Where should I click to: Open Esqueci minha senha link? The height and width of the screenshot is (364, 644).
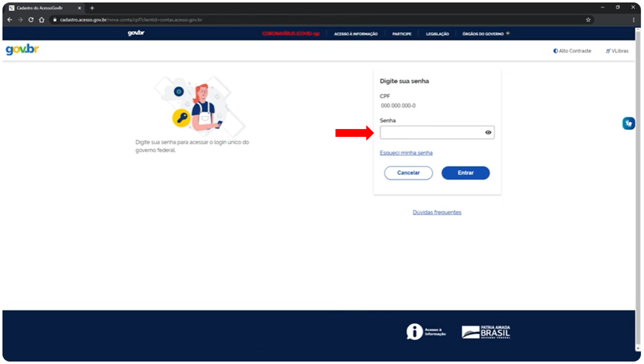click(406, 153)
